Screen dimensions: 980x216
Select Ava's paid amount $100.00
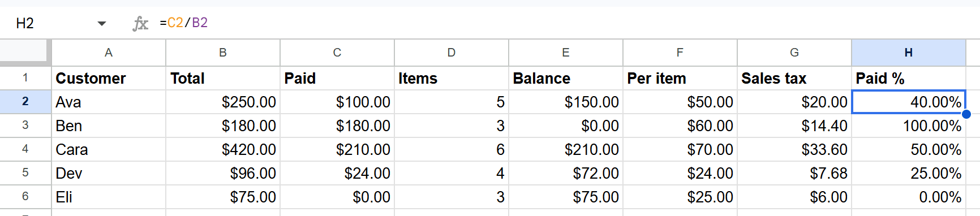coord(337,102)
